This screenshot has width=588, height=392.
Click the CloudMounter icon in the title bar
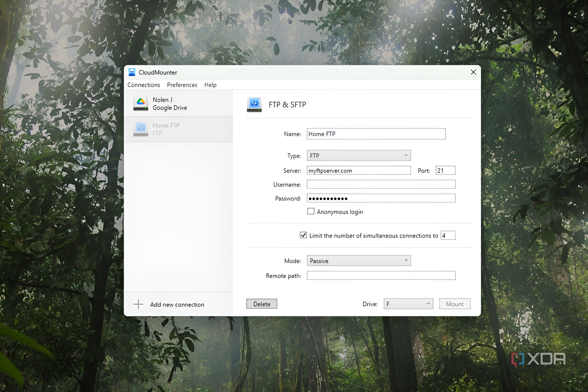(x=132, y=72)
